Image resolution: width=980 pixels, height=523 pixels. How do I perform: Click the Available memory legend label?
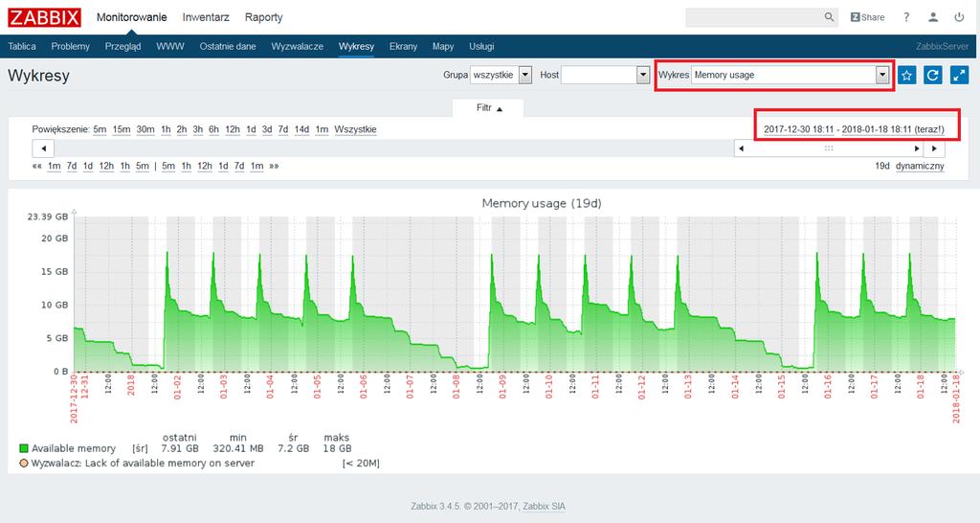(x=74, y=448)
